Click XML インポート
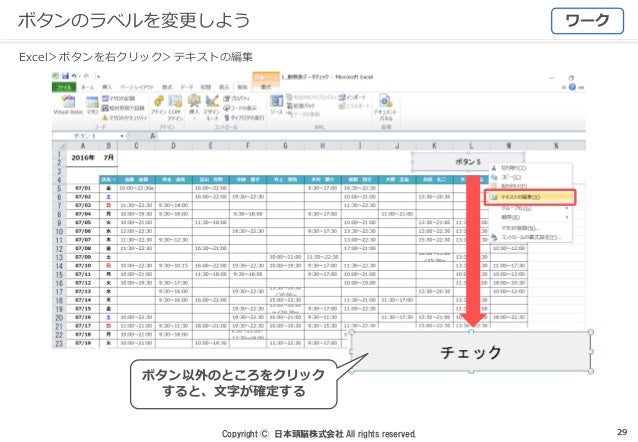The width and height of the screenshot is (638, 442). 353,97
